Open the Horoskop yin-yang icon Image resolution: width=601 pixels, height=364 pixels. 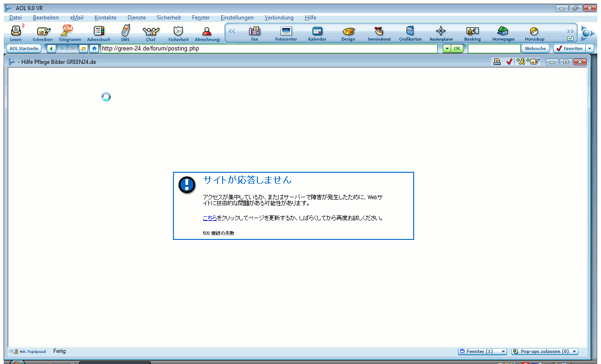click(534, 32)
